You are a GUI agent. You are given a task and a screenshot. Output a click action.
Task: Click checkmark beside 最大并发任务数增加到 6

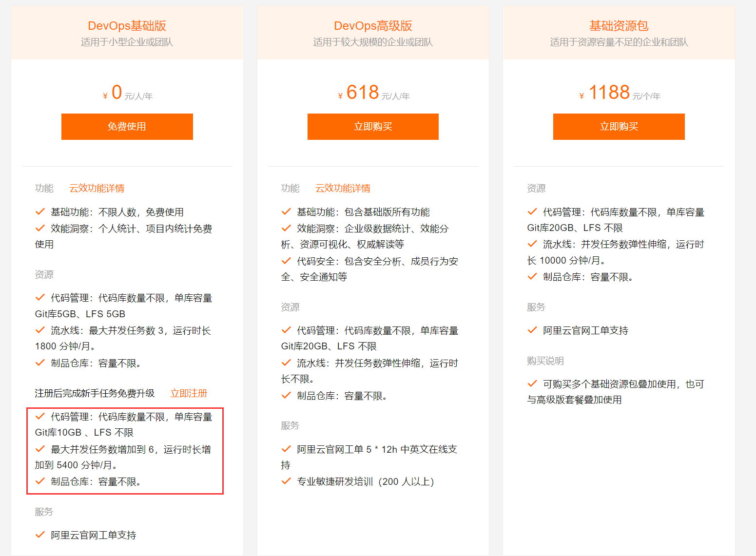coord(40,449)
